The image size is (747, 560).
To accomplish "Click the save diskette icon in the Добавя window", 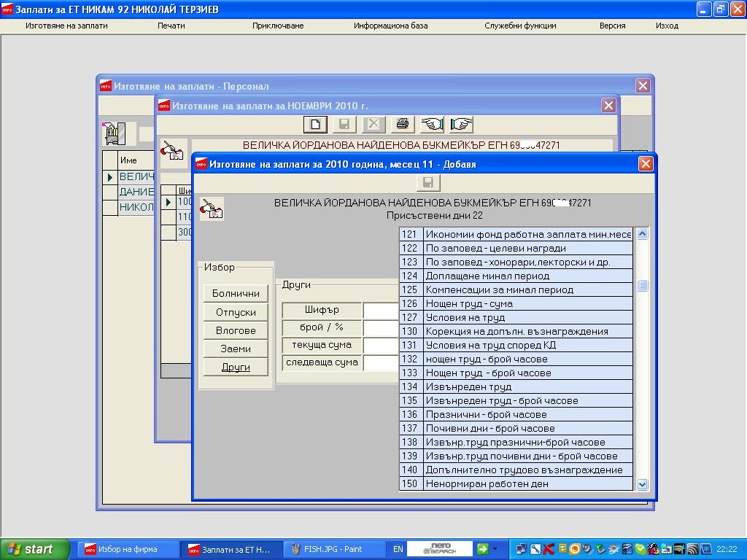I will click(427, 183).
